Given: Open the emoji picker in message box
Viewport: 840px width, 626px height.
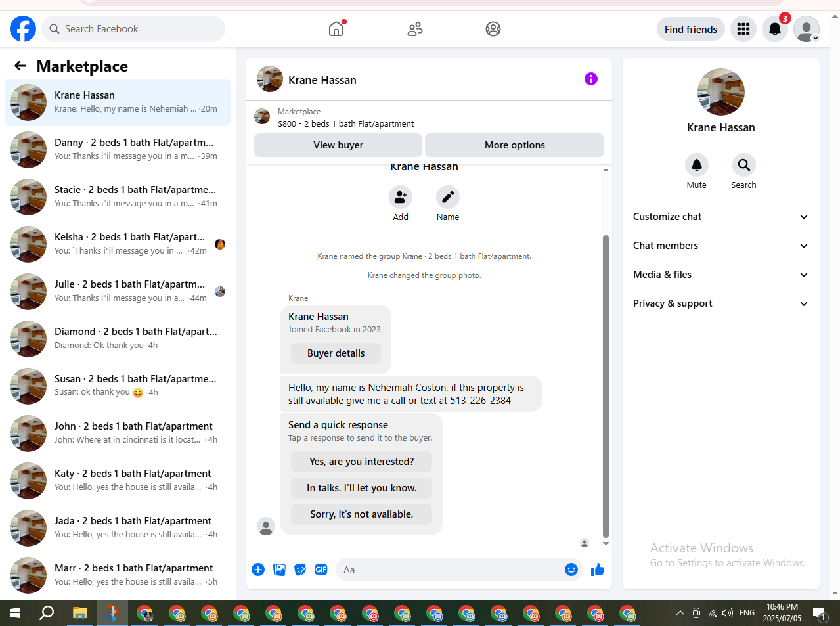Looking at the screenshot, I should [571, 570].
